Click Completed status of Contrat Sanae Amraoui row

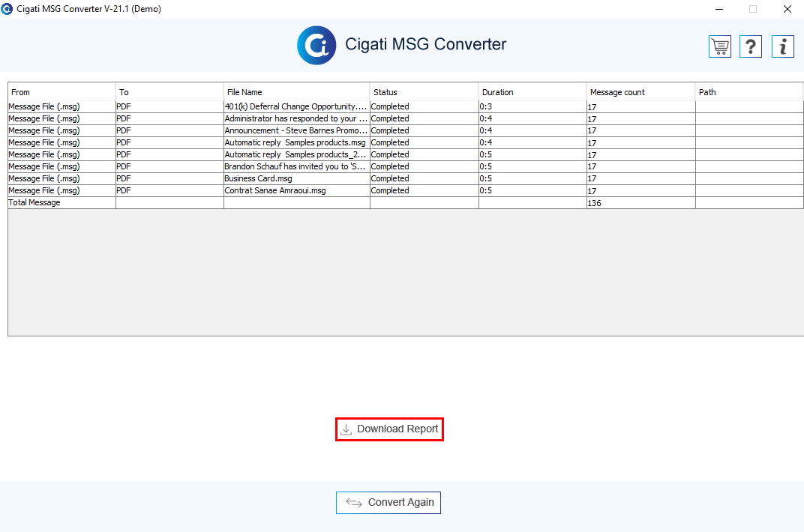[424, 190]
